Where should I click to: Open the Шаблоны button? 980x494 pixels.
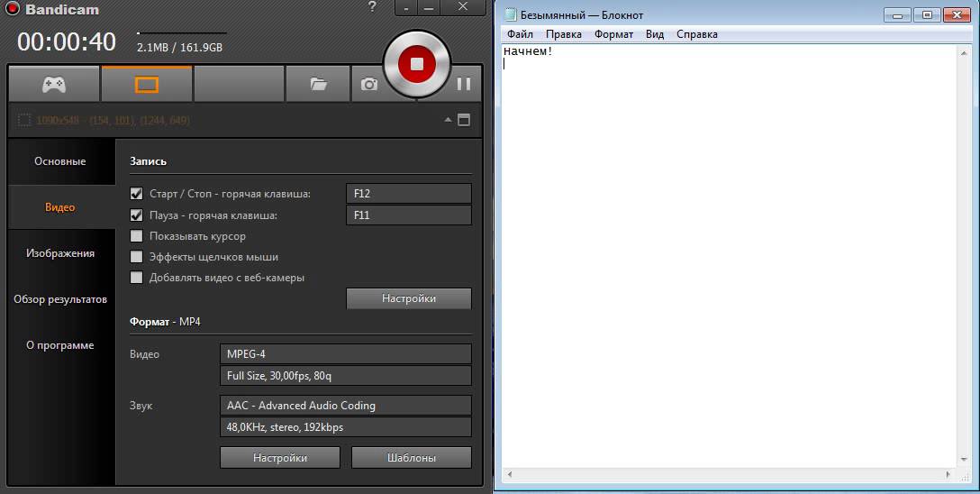(x=412, y=458)
